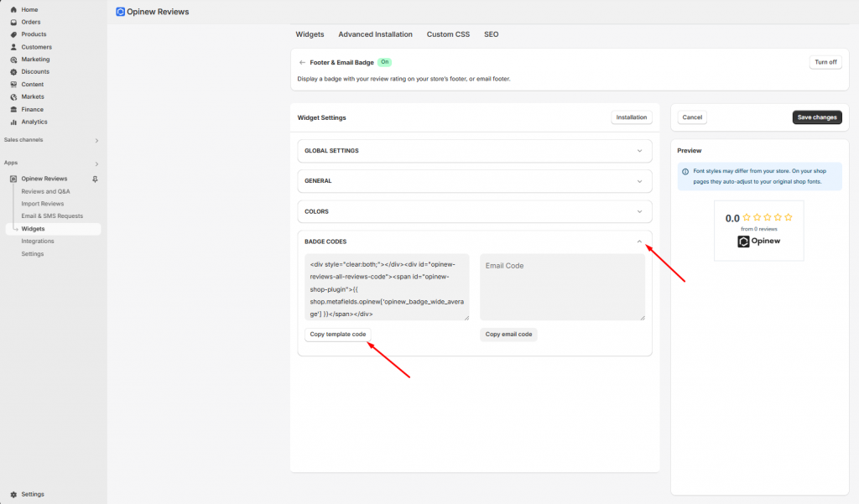Click the Home icon in sidebar

[13, 9]
